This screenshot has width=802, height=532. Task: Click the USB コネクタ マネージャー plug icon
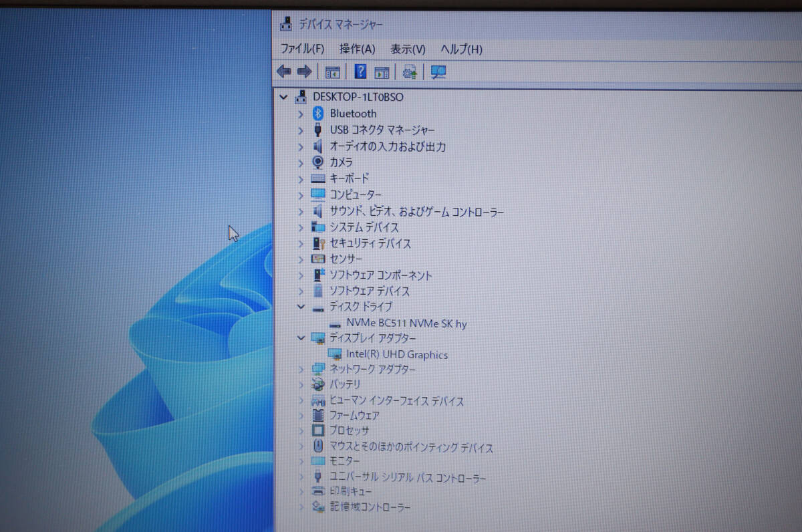point(318,130)
